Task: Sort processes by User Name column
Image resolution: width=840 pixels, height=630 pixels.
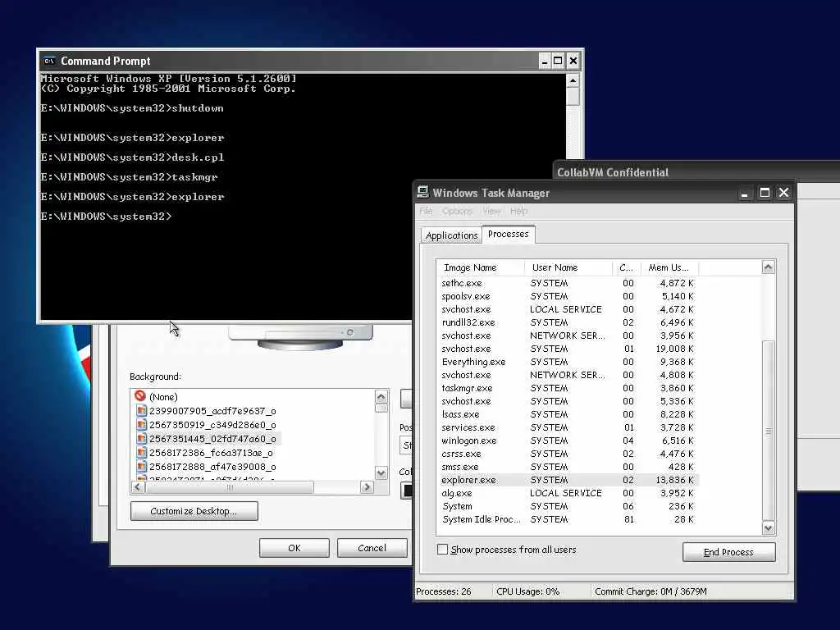Action: [569, 267]
